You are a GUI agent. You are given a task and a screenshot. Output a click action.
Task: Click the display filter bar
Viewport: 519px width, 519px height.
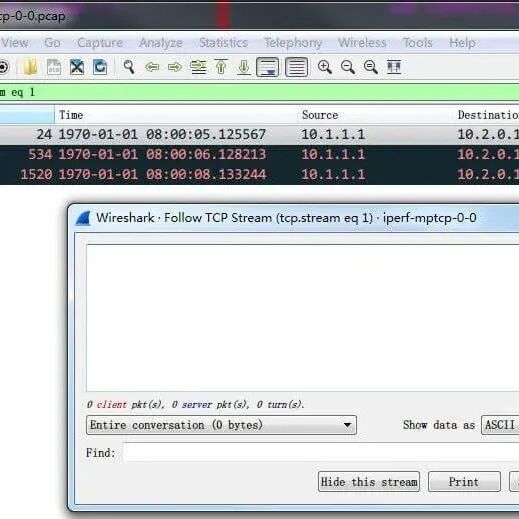tap(259, 92)
